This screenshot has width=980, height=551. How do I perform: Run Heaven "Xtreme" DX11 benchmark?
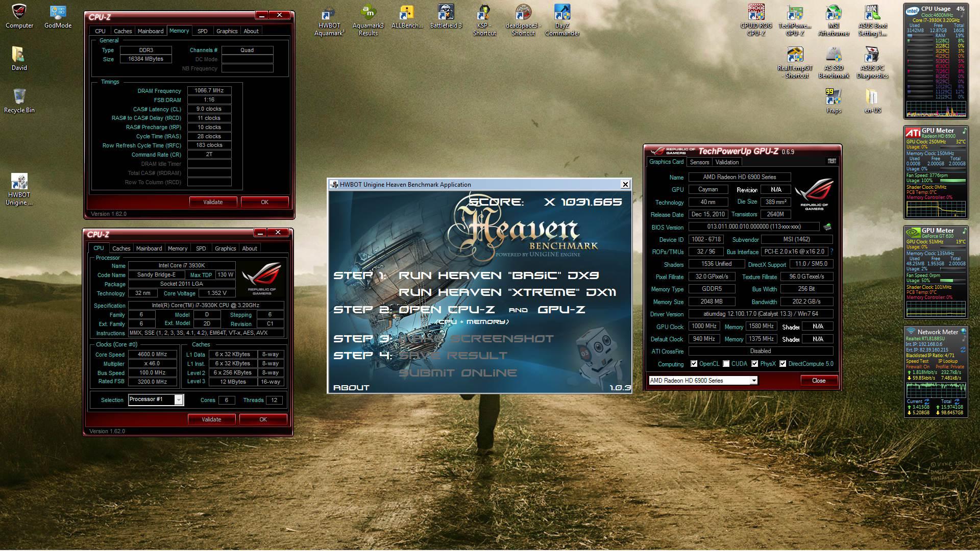(507, 292)
